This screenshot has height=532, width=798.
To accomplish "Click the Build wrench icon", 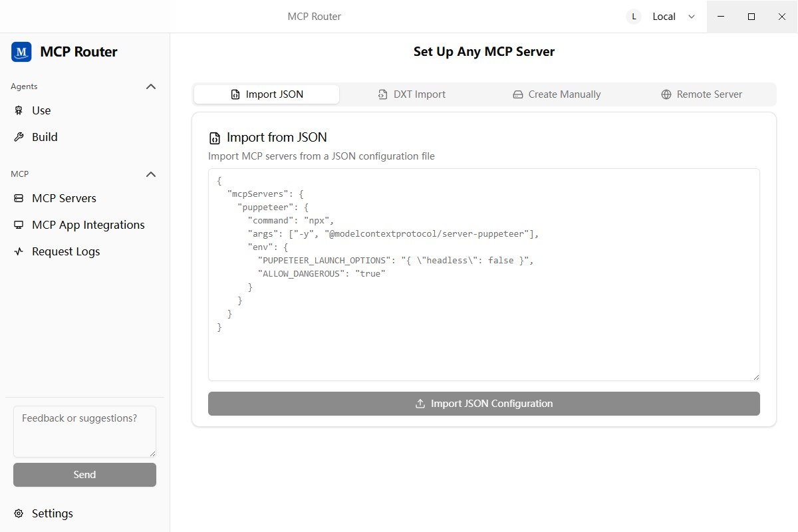I will (19, 137).
